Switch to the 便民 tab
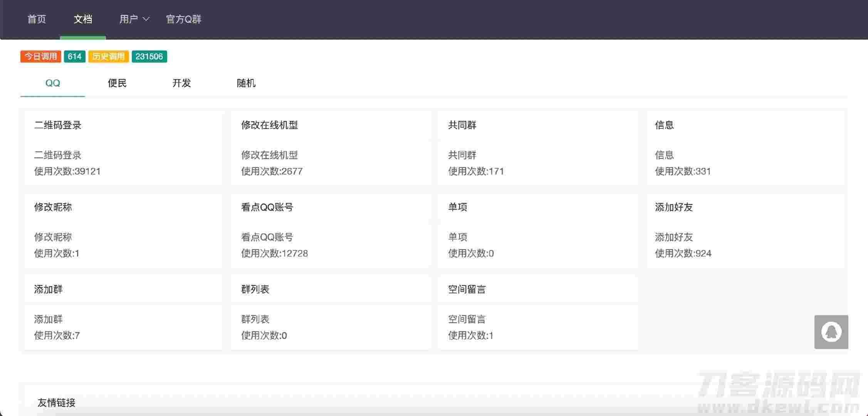Screen dimensions: 868x416 pos(117,83)
